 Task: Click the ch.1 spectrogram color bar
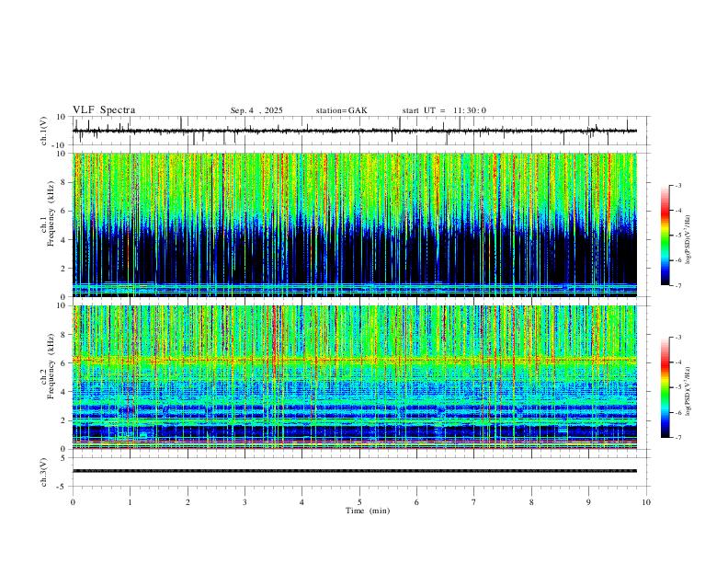coord(665,236)
